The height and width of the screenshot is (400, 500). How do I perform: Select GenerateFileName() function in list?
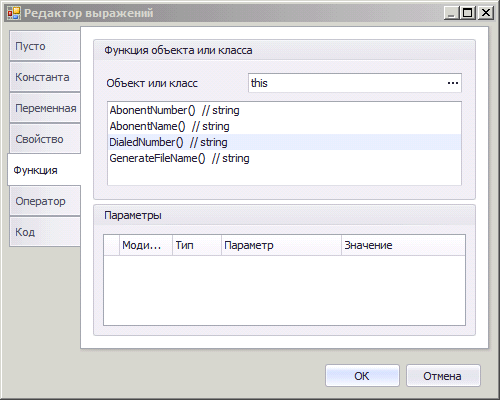[x=284, y=158]
